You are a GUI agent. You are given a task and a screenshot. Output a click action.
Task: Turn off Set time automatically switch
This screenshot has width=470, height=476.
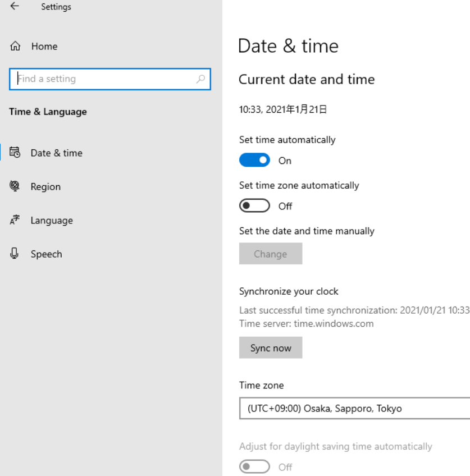254,161
